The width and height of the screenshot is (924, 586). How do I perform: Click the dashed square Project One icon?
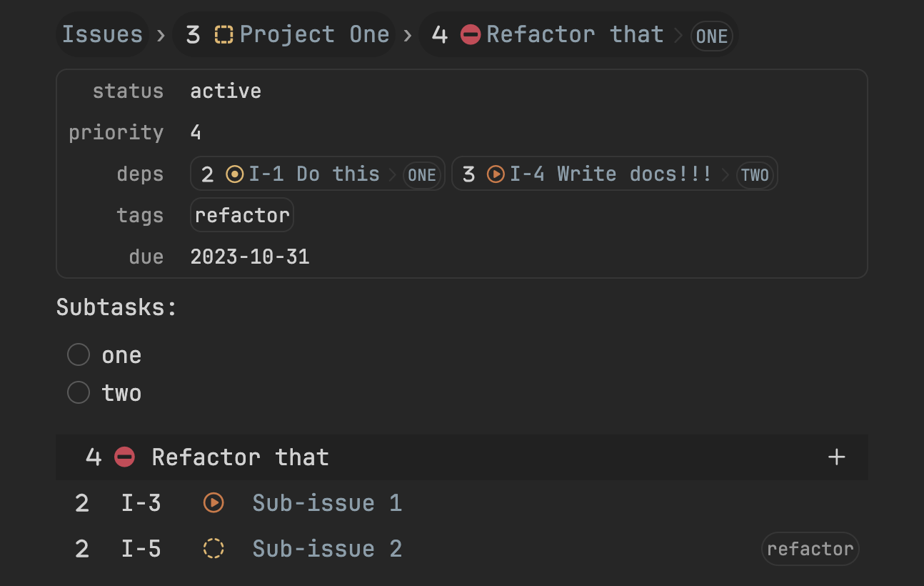coord(224,34)
